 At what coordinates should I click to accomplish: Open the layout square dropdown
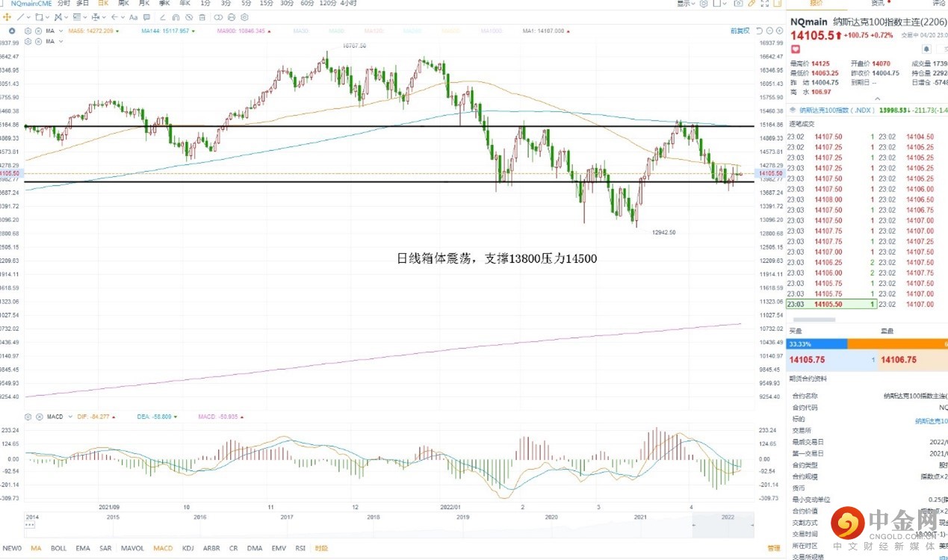[x=719, y=3]
